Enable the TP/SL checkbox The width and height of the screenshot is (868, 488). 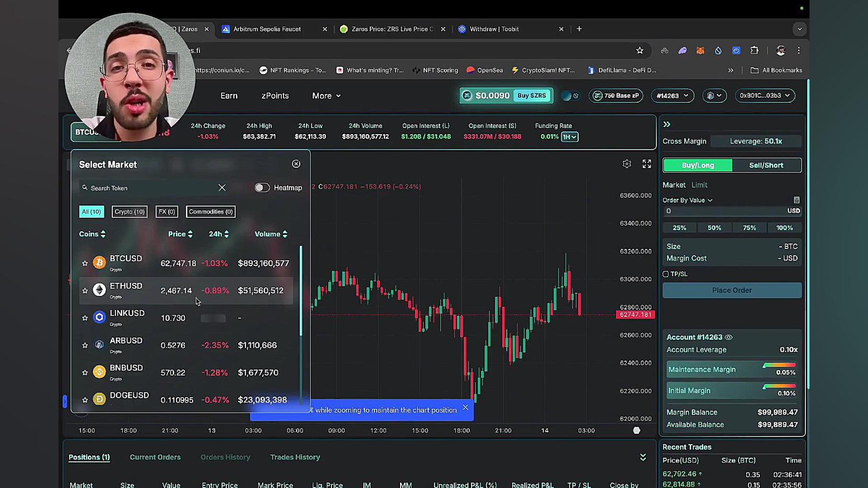(666, 274)
